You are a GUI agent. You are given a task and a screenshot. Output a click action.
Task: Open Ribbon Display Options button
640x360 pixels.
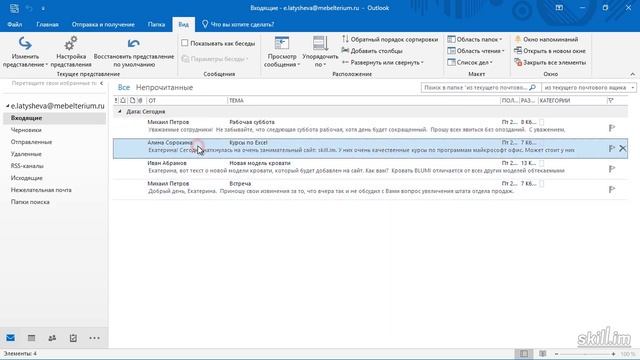click(x=559, y=8)
